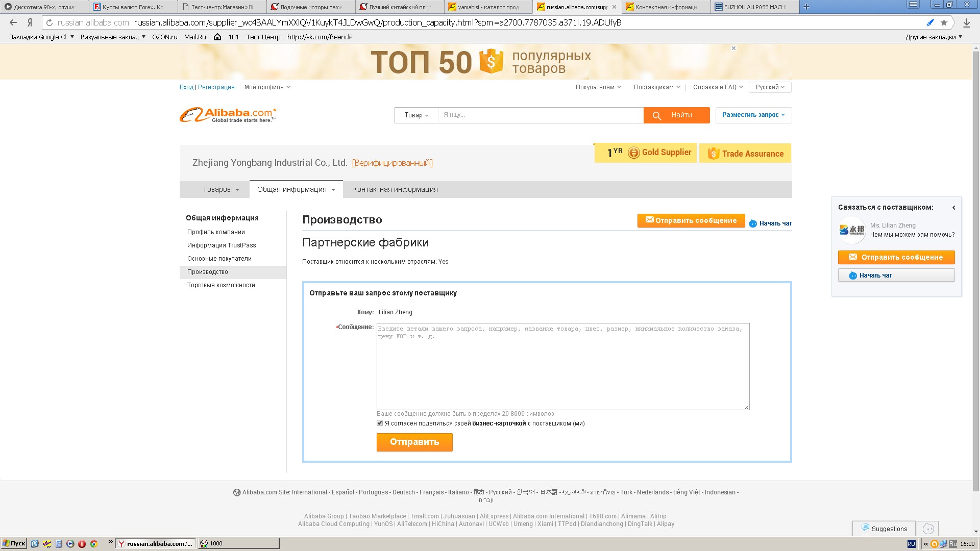Viewport: 980px width, 551px height.
Task: Open new browser tab with plus icon
Action: click(x=806, y=7)
